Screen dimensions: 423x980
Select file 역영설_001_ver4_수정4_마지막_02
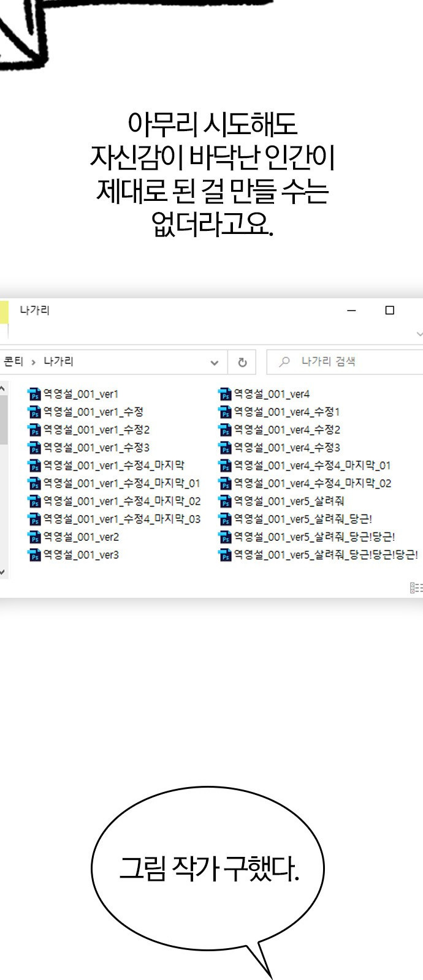click(312, 483)
